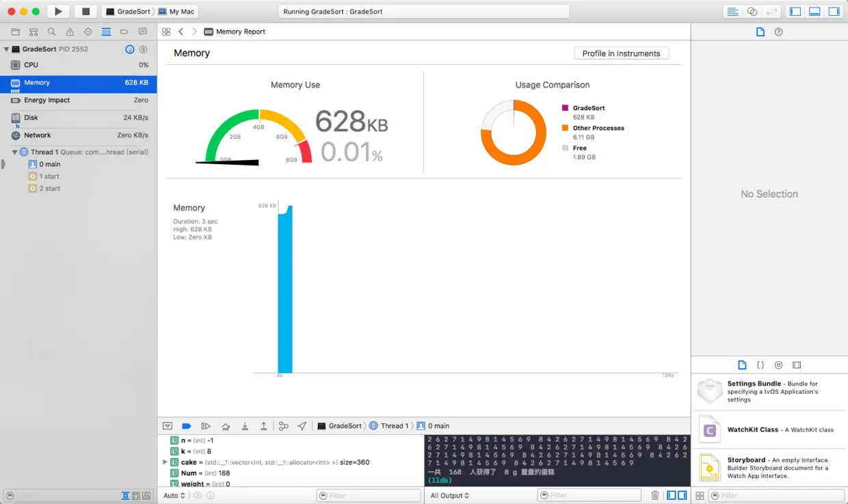The image size is (848, 504).
Task: Go back using the left chevron
Action: (181, 31)
